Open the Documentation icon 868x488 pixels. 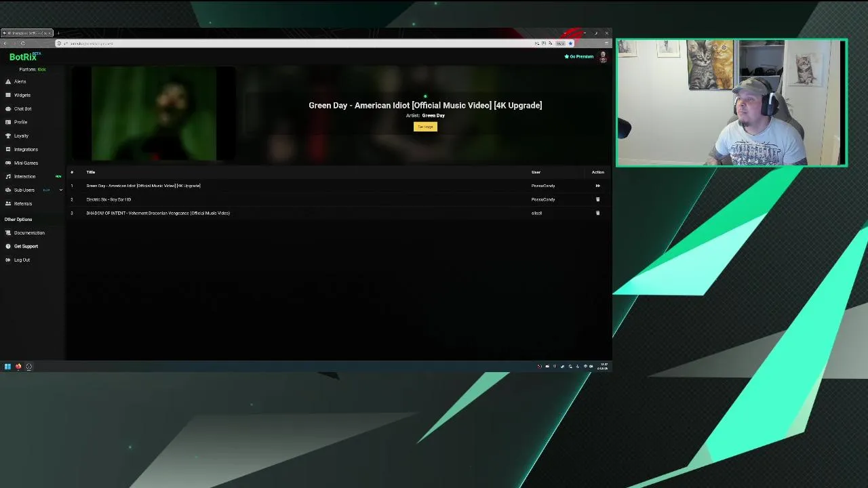pos(8,232)
